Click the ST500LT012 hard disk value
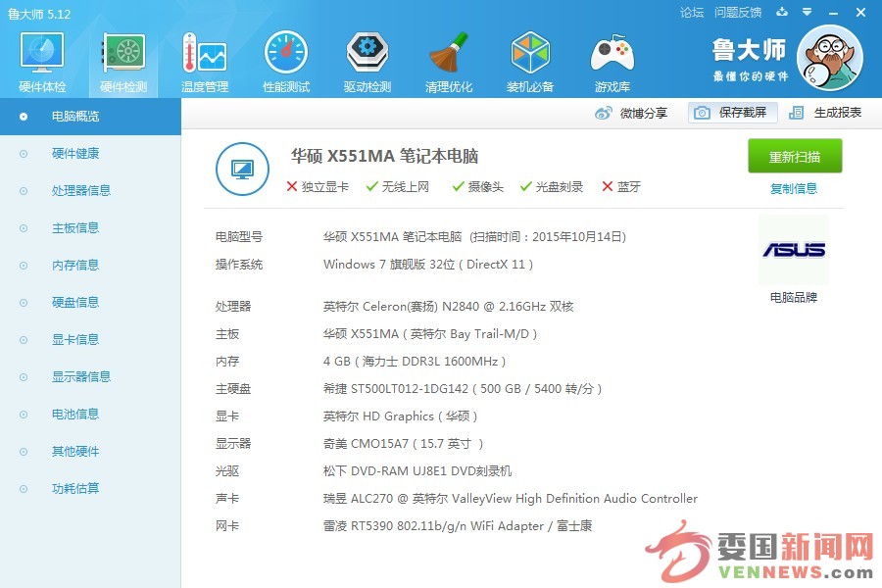The width and height of the screenshot is (882, 588). click(463, 389)
